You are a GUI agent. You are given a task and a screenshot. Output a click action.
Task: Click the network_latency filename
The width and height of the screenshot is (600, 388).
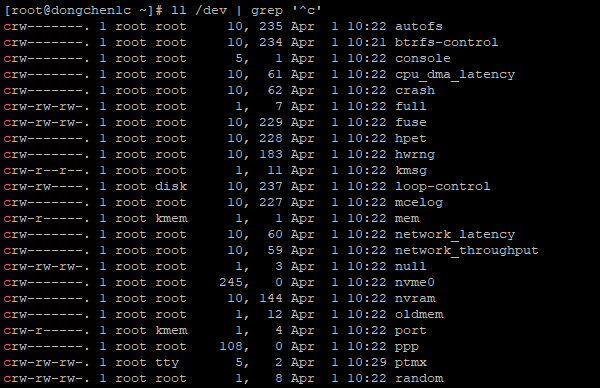(455, 235)
